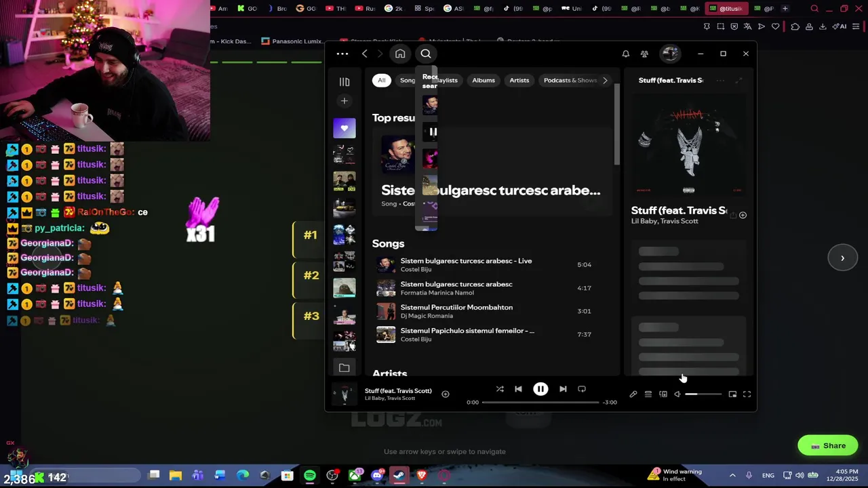Open Costel Biju link under Live song
868x488 pixels.
tap(416, 270)
